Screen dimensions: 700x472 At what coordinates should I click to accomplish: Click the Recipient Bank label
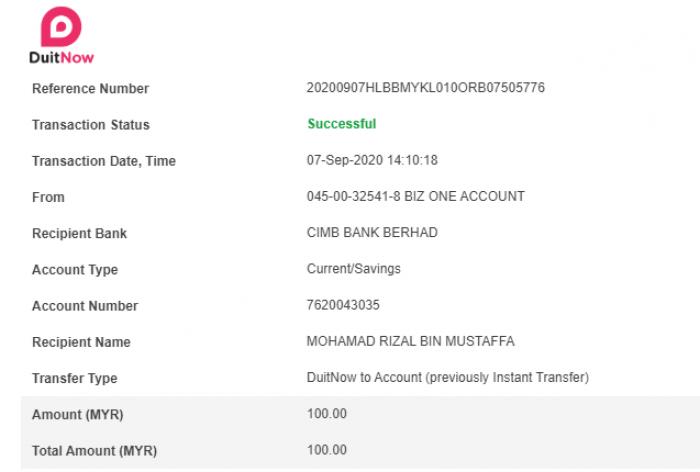pos(79,233)
